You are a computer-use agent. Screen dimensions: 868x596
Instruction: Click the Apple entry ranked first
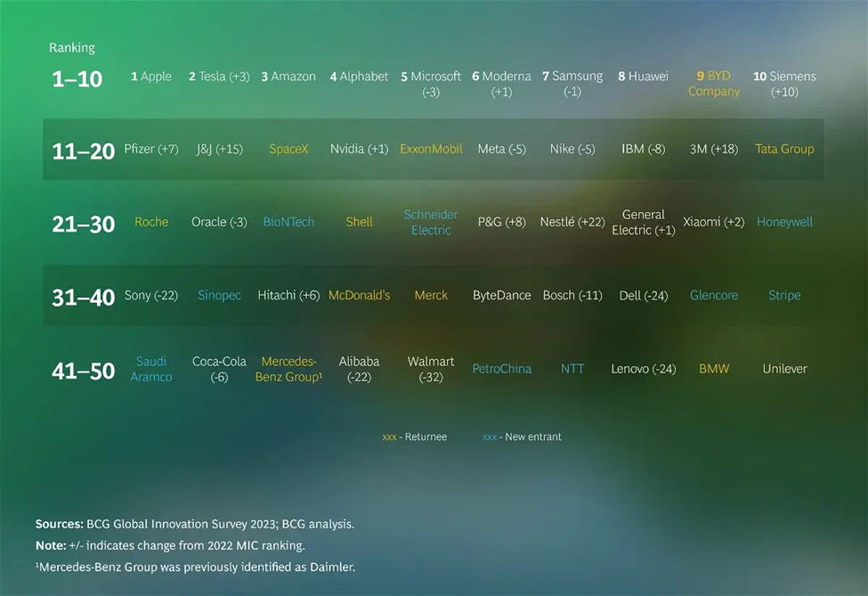(151, 77)
